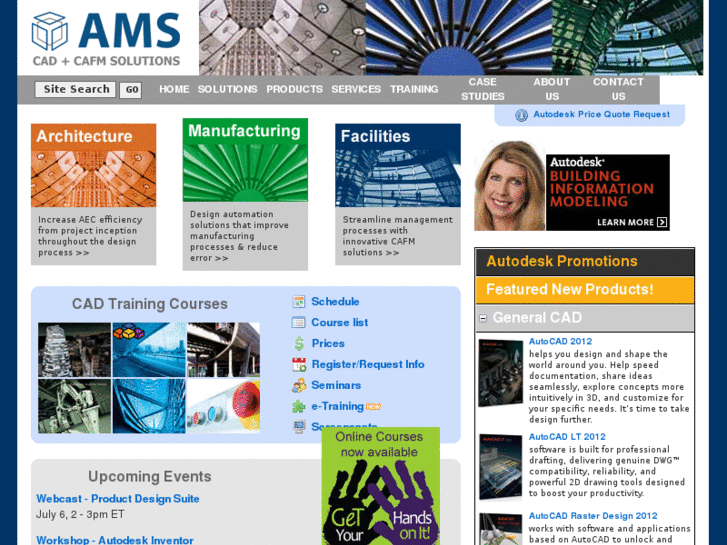The height and width of the screenshot is (545, 727).
Task: Open the Prices link
Action: (328, 343)
